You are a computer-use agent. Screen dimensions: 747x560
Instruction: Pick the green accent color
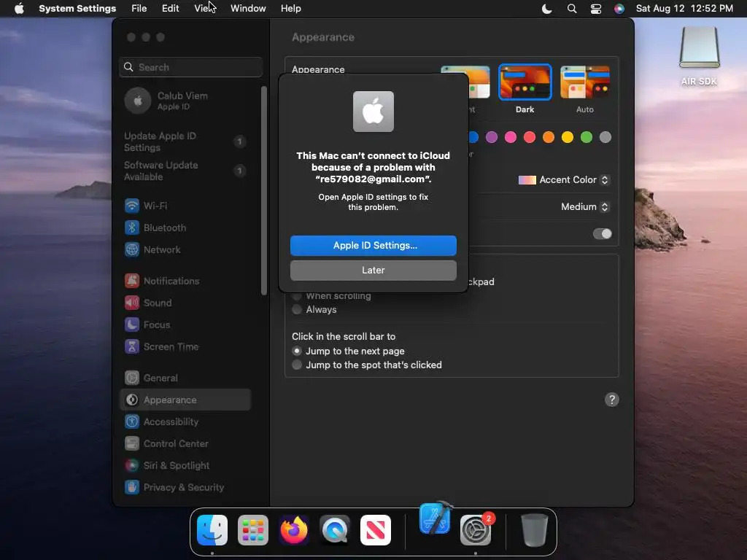click(587, 137)
